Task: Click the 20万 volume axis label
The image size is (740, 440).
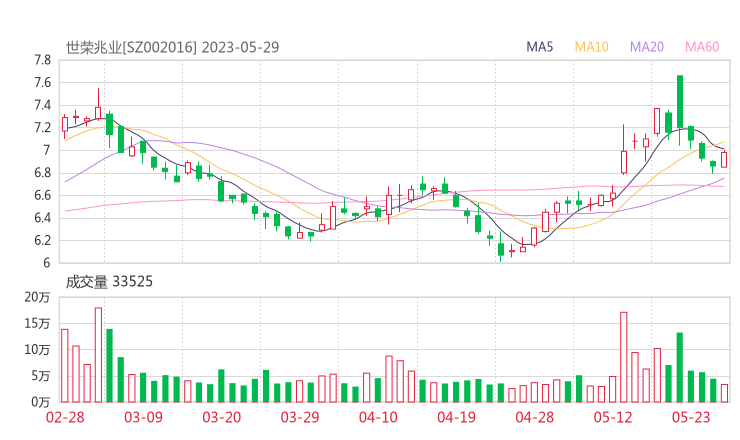Action: (x=37, y=298)
